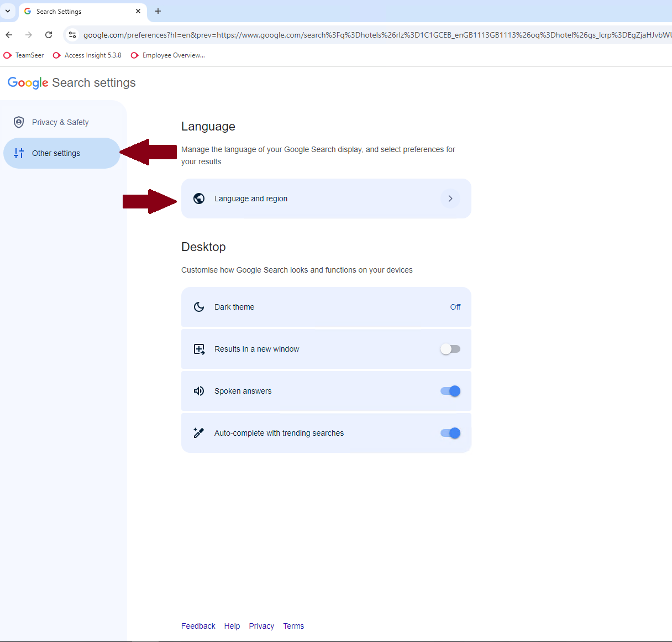Close the Search Settings tab
This screenshot has height=642, width=672.
(x=138, y=11)
